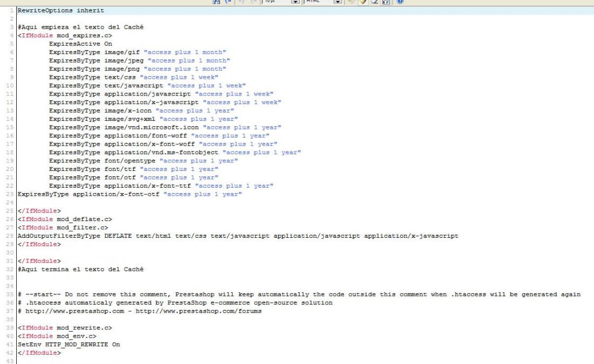Click the ExpiresByType text/css line

[x=133, y=77]
